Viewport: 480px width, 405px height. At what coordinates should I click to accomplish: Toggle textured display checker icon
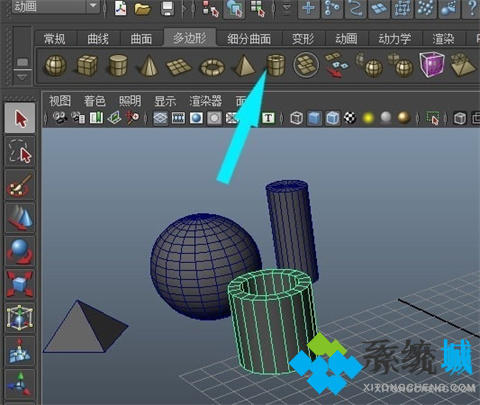tap(350, 118)
